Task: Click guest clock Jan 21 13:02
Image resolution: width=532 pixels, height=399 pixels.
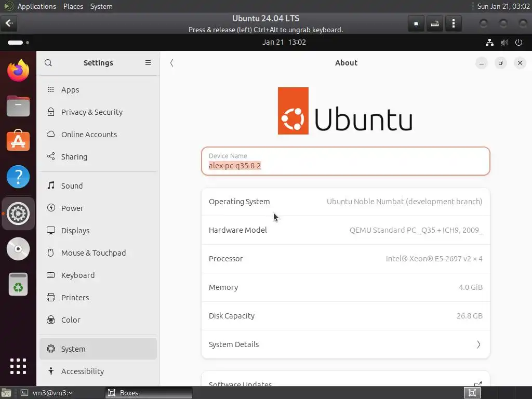Action: [284, 43]
